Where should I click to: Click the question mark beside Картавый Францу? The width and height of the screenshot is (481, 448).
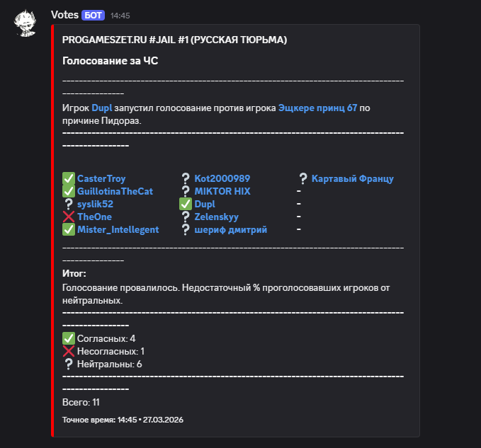[303, 178]
